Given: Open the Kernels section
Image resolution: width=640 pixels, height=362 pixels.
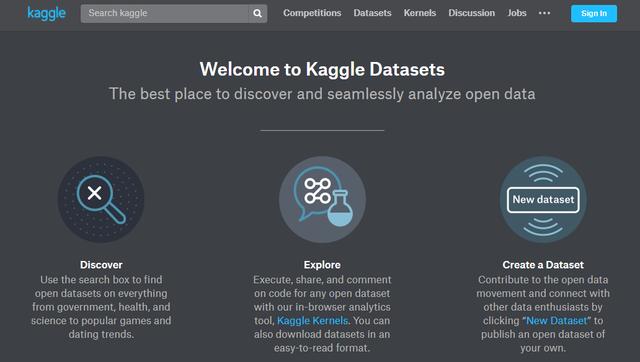Looking at the screenshot, I should click(420, 13).
